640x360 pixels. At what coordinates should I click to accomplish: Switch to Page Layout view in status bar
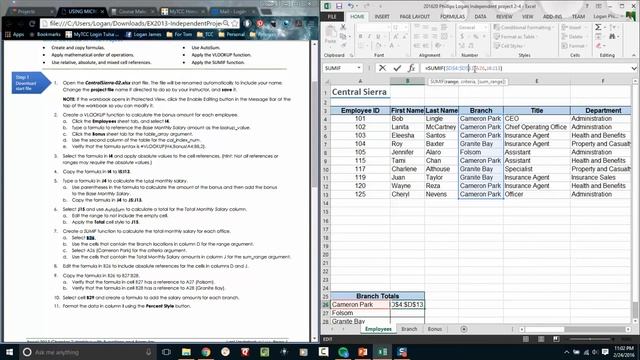[x=541, y=339]
